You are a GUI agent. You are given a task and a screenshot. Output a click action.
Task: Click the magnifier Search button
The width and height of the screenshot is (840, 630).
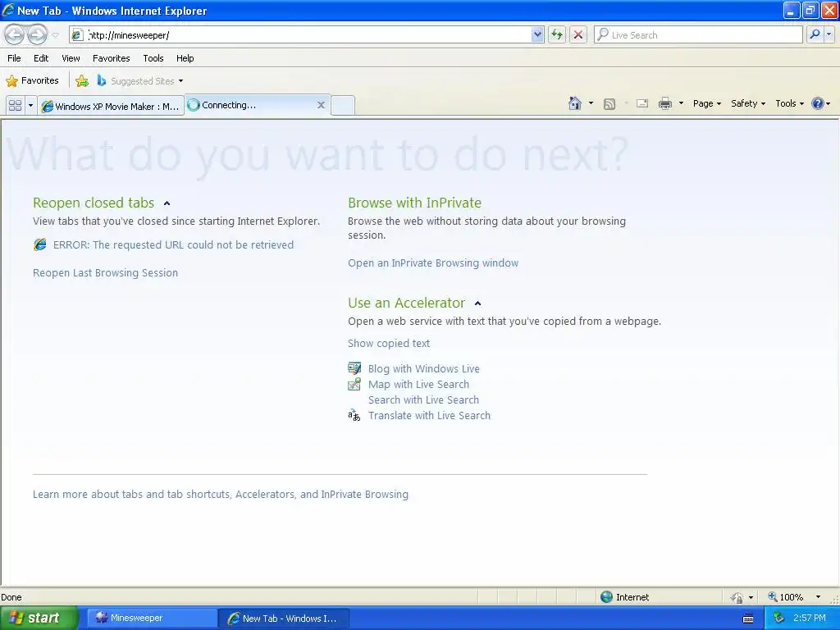[815, 34]
